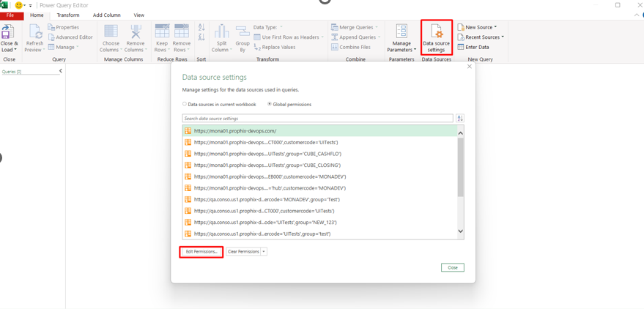Click the list scrollbar's down arrow
644x309 pixels.
(x=460, y=231)
